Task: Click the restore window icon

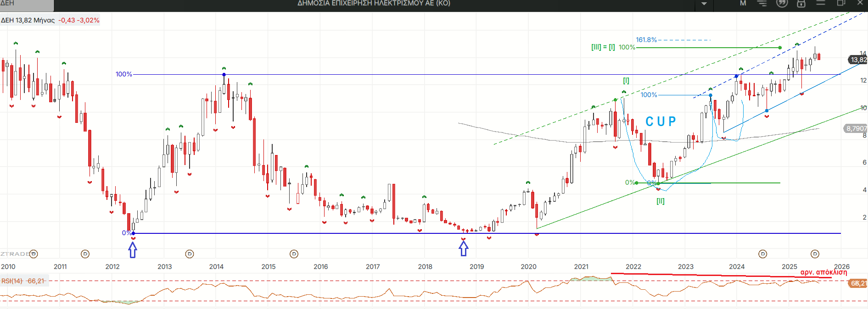Action: [841, 3]
